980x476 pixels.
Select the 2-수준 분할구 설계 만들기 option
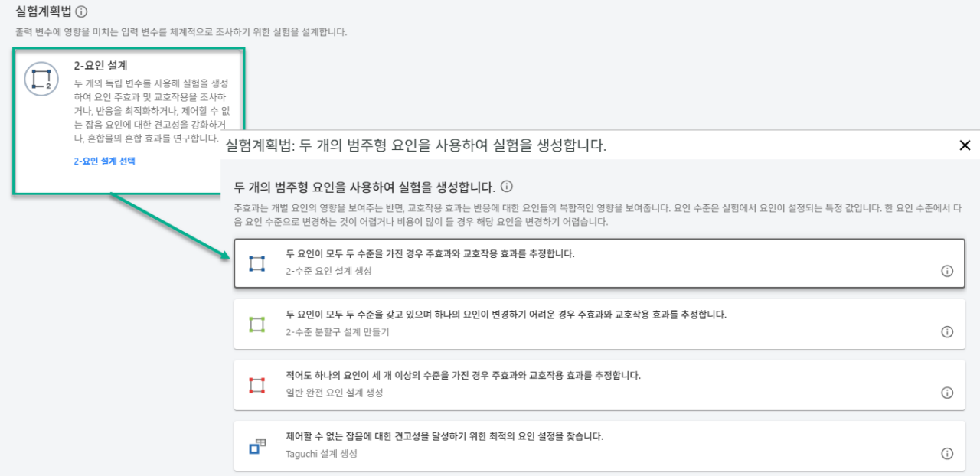tap(536, 324)
